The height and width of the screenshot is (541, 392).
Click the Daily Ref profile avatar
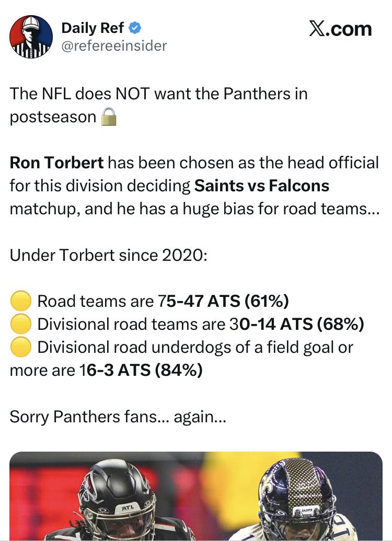tap(31, 37)
